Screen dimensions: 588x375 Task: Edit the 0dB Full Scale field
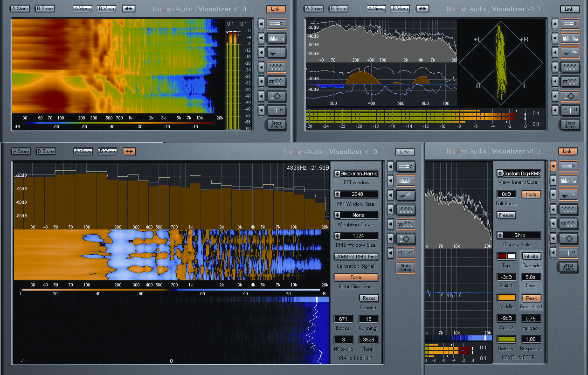(506, 194)
